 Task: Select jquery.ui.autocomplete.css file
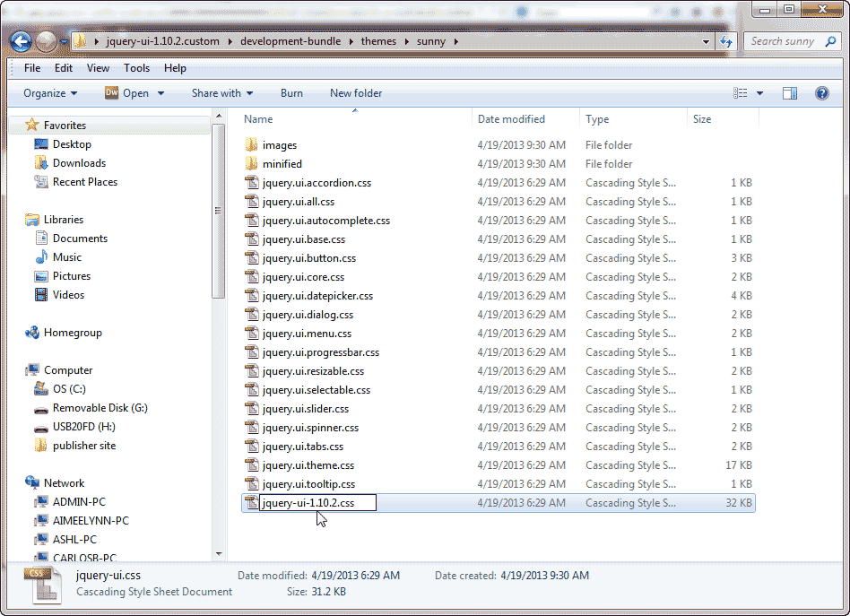point(325,221)
